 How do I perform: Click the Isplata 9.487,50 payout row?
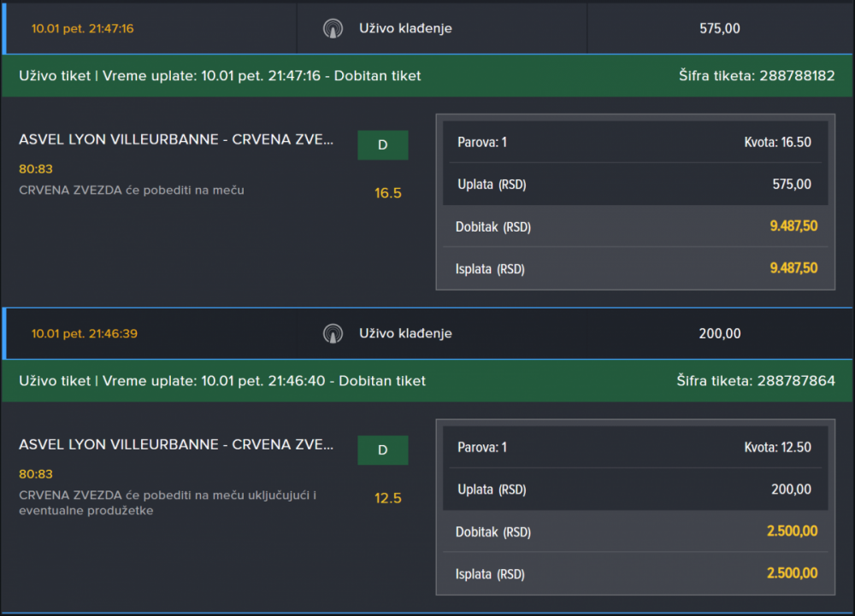(x=636, y=268)
